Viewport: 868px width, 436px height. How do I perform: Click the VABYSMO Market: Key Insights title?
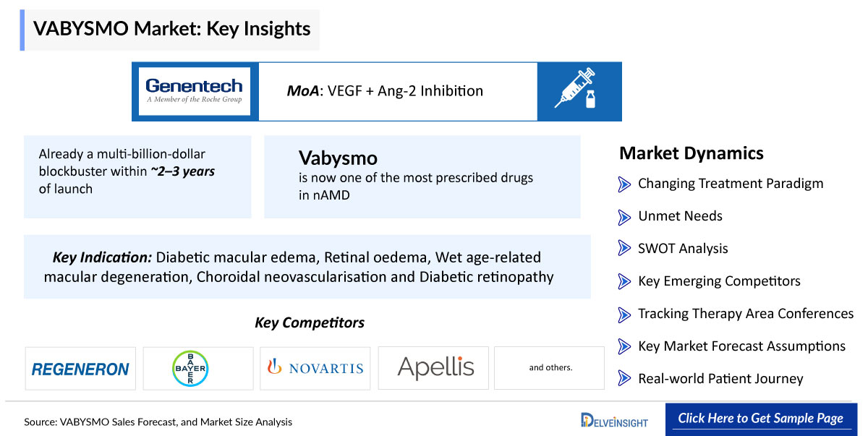click(172, 30)
